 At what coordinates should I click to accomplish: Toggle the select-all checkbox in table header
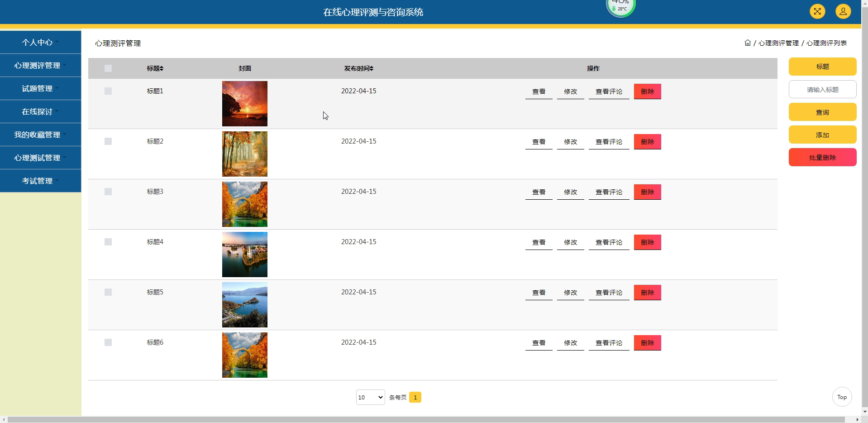coord(108,68)
